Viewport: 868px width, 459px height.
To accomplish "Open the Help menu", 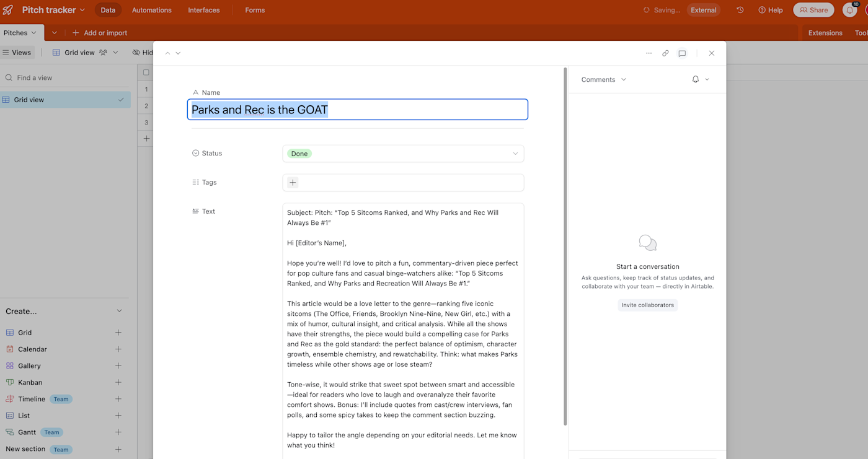I will (771, 10).
